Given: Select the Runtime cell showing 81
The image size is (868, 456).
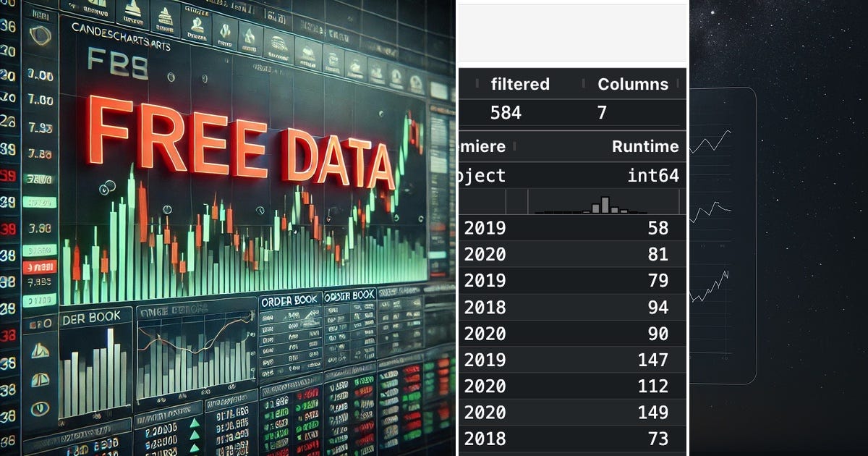Looking at the screenshot, I should coord(658,255).
